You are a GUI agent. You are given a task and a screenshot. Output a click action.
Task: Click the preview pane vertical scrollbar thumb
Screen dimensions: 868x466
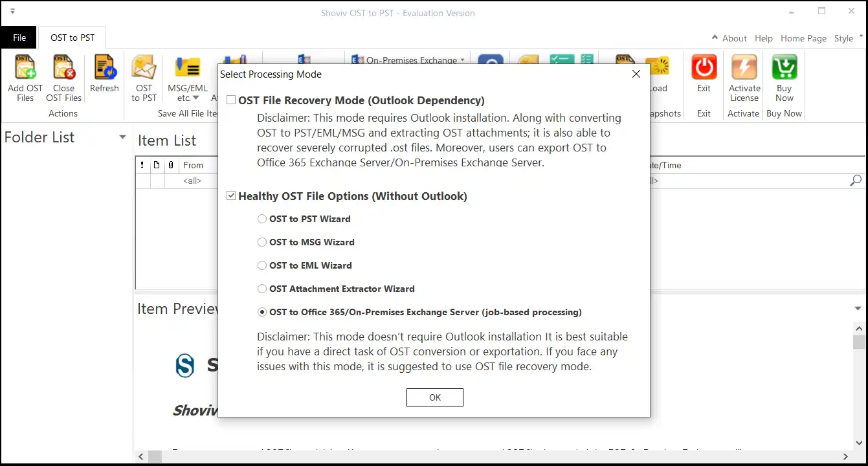tap(859, 342)
